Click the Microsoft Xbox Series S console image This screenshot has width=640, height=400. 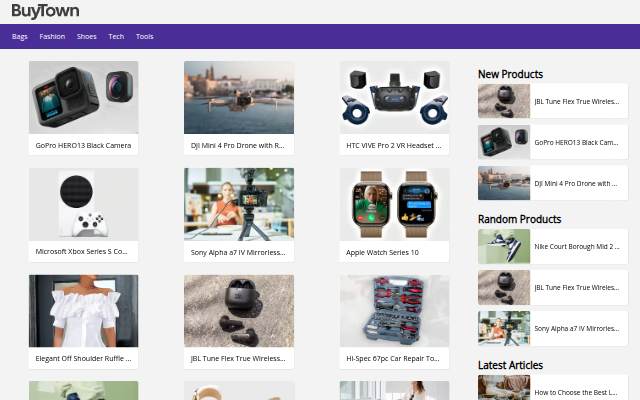84,204
